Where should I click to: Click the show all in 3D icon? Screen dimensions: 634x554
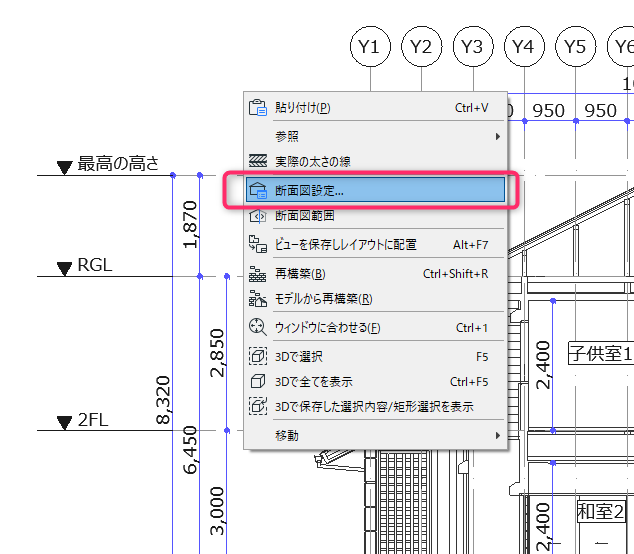[258, 381]
